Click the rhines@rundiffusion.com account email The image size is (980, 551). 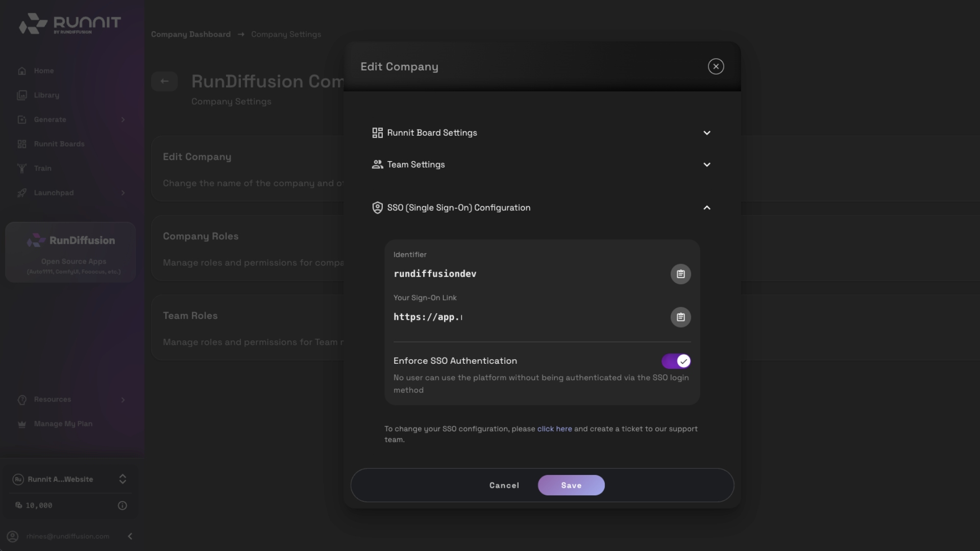(x=68, y=537)
